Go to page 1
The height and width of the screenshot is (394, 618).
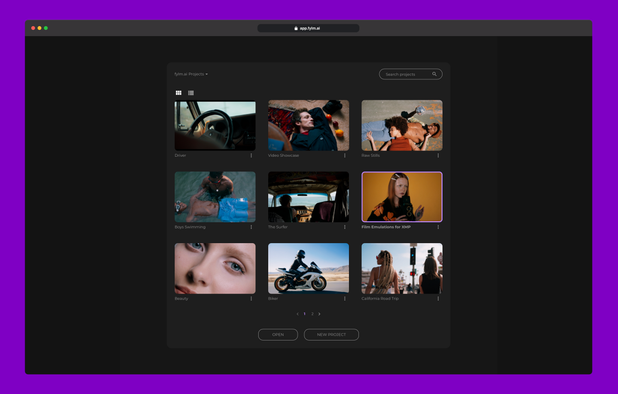304,314
